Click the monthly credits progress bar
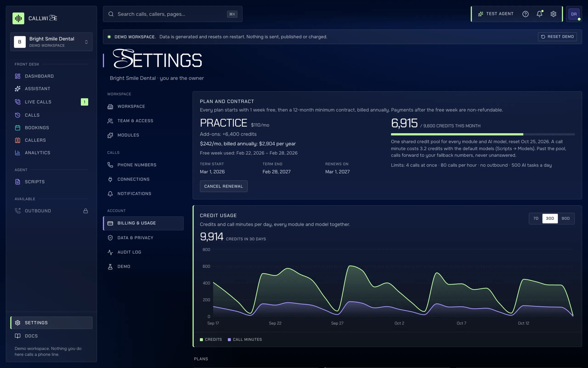The height and width of the screenshot is (368, 588). [483, 134]
